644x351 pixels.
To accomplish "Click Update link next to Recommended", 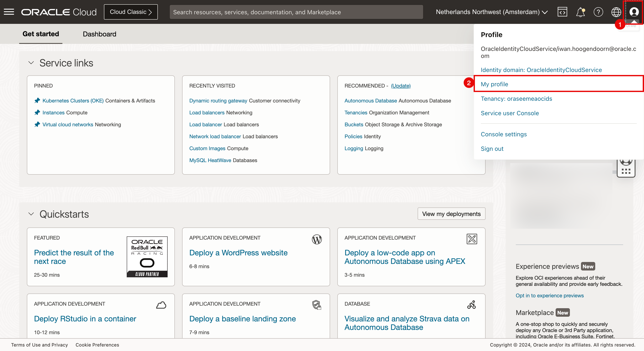I will [401, 86].
